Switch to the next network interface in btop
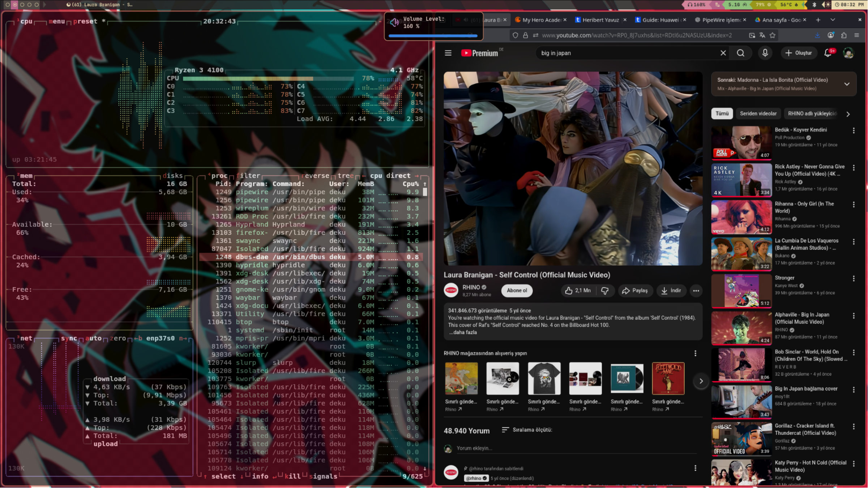This screenshot has height=488, width=868. (x=183, y=338)
